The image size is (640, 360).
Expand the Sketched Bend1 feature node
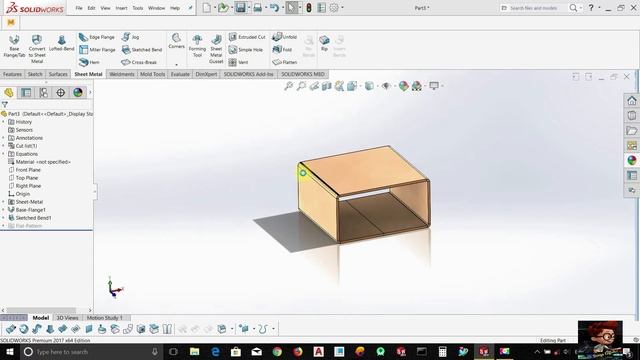coord(4,218)
